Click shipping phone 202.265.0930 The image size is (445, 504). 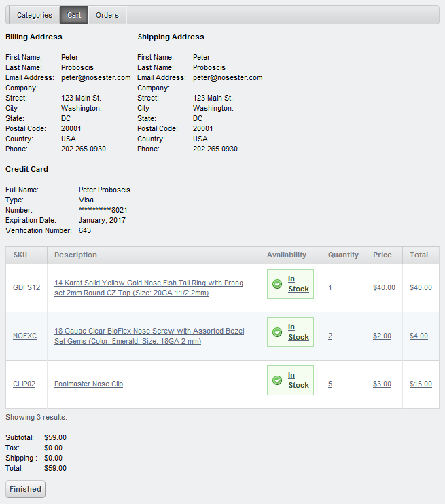215,149
